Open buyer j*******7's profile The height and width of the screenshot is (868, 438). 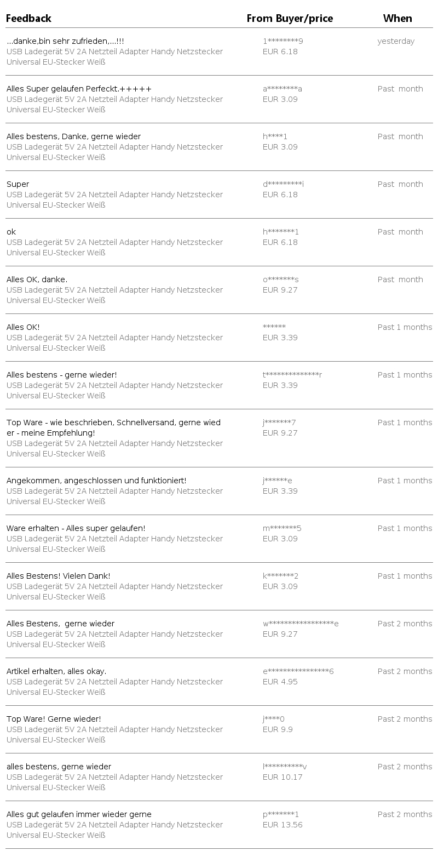[x=279, y=422]
